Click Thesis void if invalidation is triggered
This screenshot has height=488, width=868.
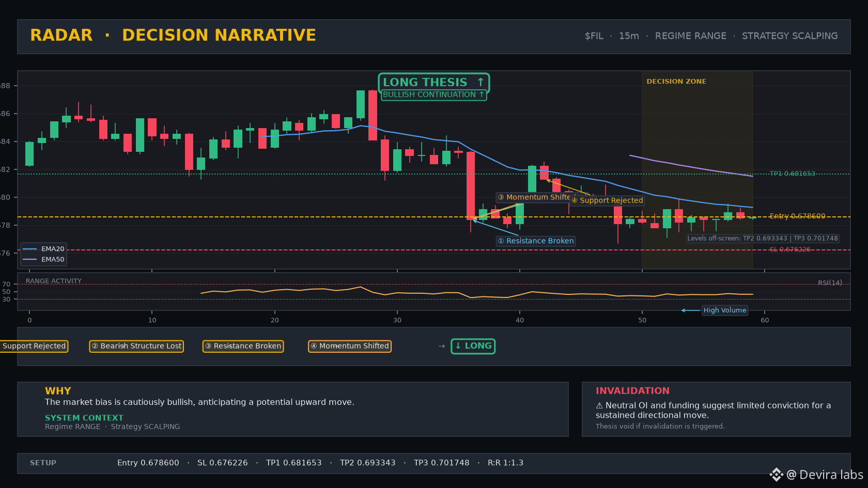660,426
